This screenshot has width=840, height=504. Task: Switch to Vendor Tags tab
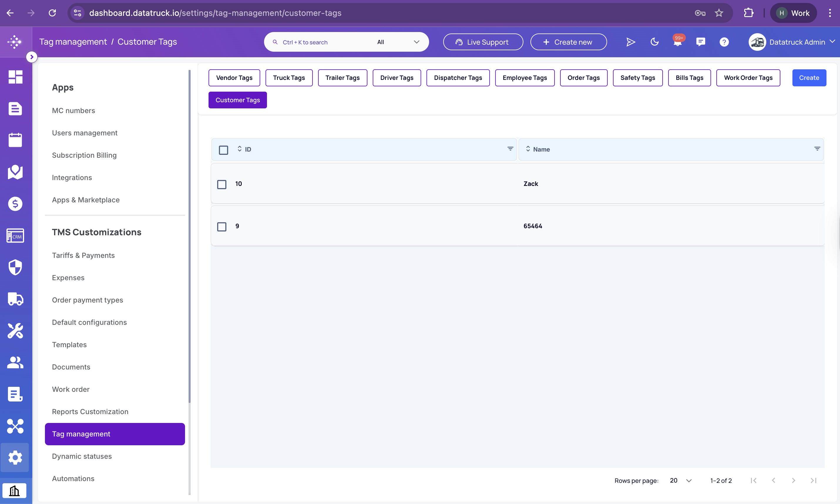(x=234, y=78)
